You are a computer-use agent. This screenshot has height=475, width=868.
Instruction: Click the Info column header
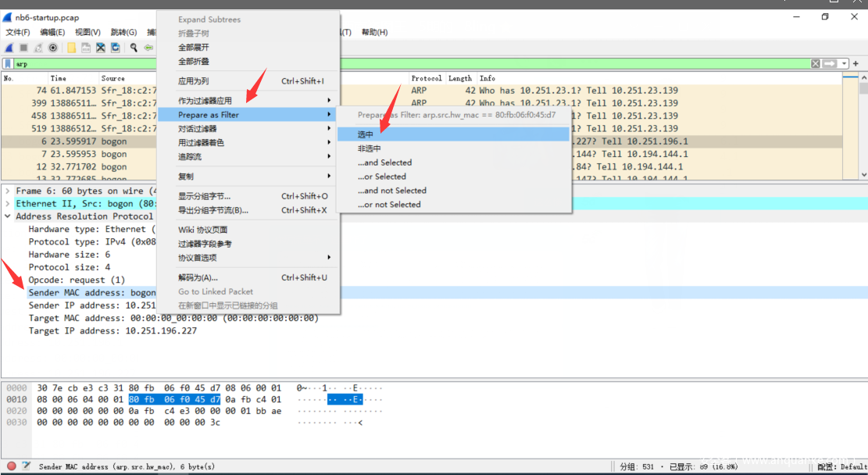[x=488, y=78]
